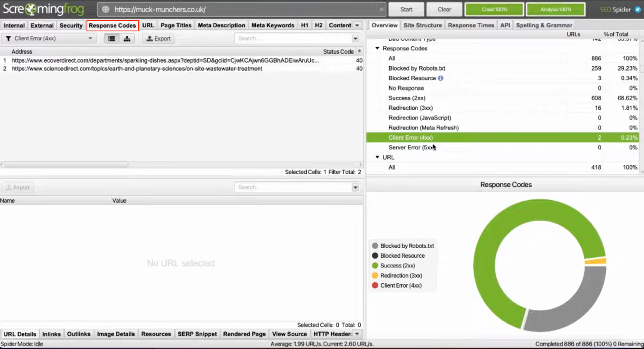
Task: Click the Start button
Action: [x=406, y=9]
